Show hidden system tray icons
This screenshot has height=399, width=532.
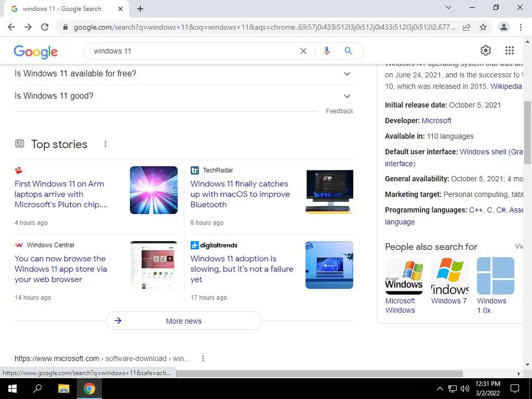(440, 389)
